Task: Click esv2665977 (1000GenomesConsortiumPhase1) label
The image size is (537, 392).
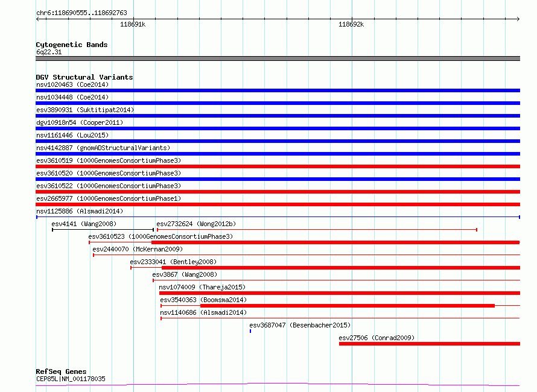Action: (109, 198)
